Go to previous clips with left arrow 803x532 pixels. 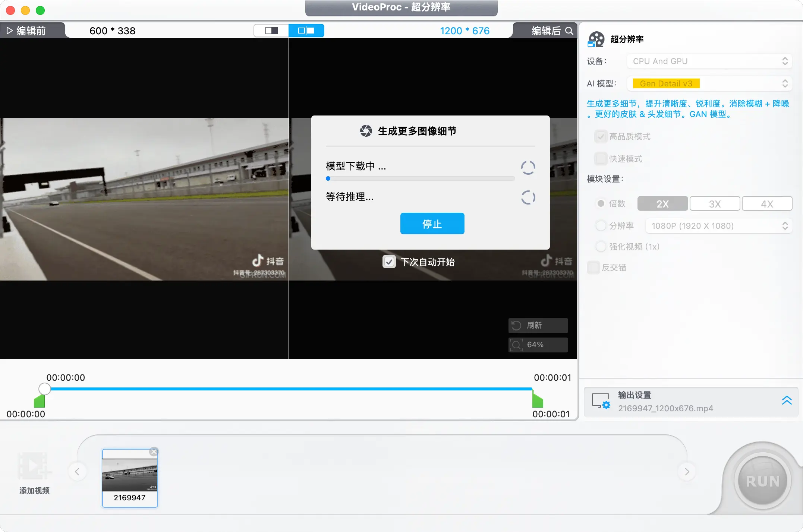77,472
